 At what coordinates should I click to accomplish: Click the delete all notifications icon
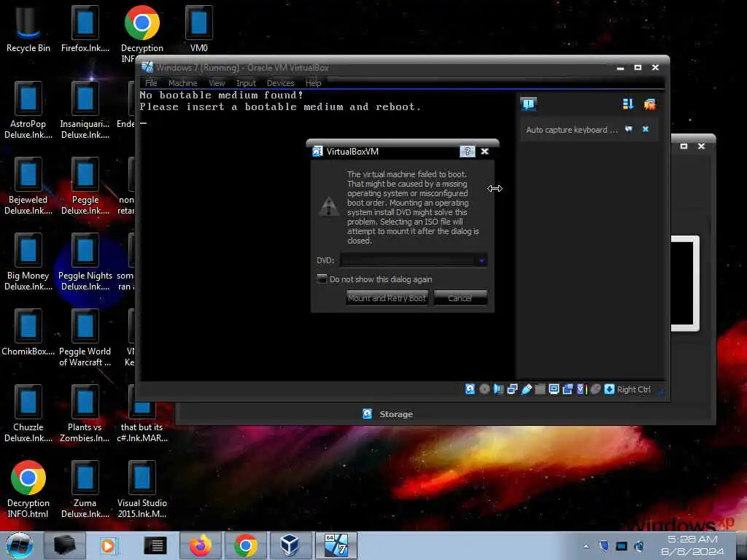pos(649,104)
